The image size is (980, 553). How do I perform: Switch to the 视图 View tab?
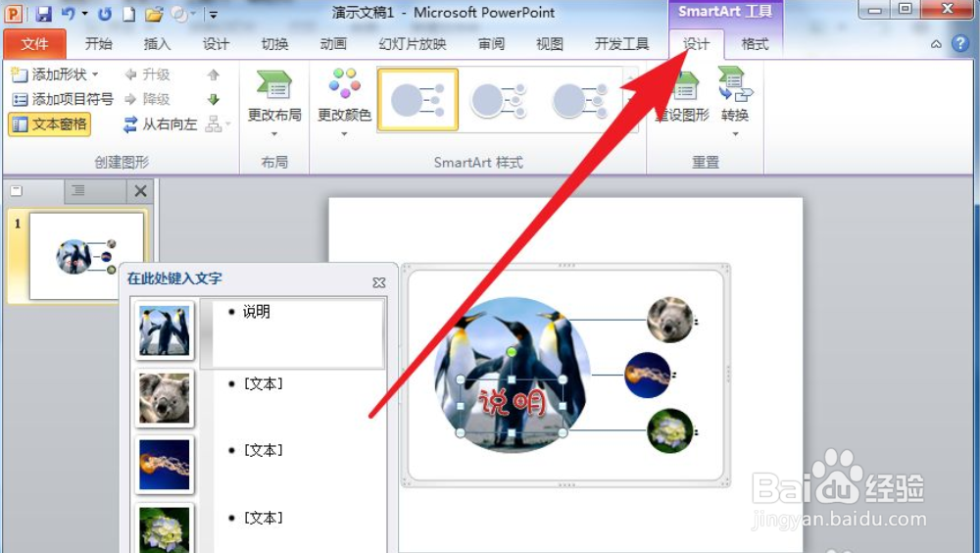pos(550,44)
